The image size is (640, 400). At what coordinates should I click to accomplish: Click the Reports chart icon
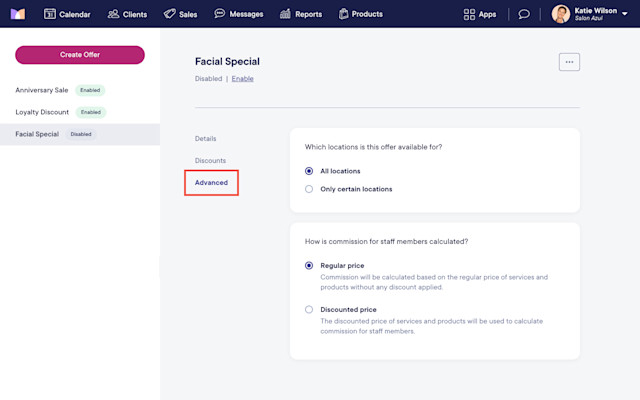point(285,14)
